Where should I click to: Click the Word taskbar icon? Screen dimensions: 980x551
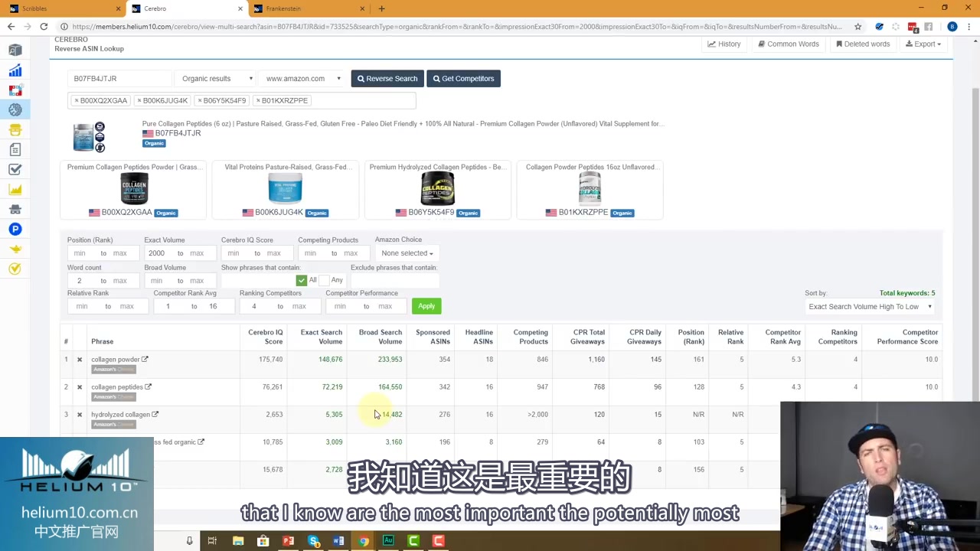point(338,541)
